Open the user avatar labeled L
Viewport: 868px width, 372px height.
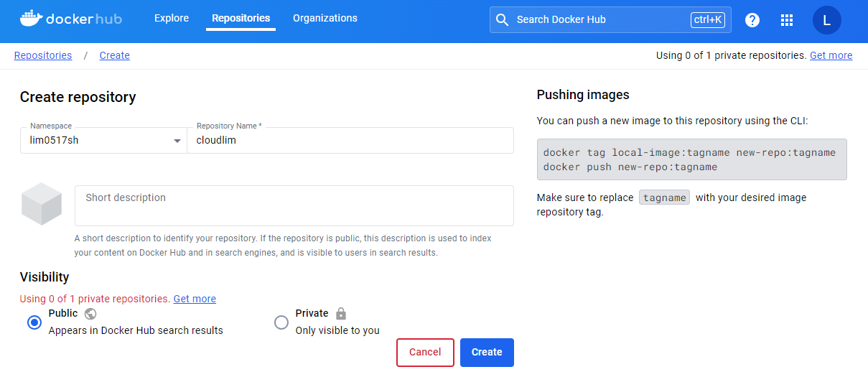827,20
